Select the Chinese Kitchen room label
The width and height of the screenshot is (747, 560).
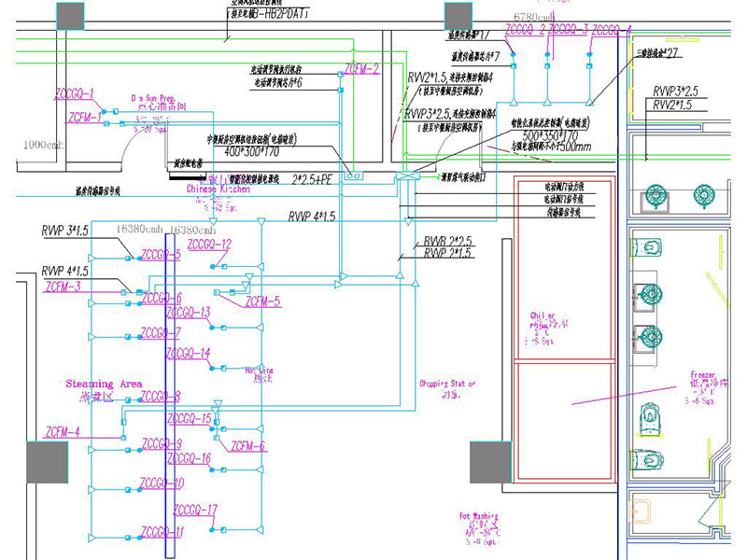pyautogui.click(x=221, y=189)
